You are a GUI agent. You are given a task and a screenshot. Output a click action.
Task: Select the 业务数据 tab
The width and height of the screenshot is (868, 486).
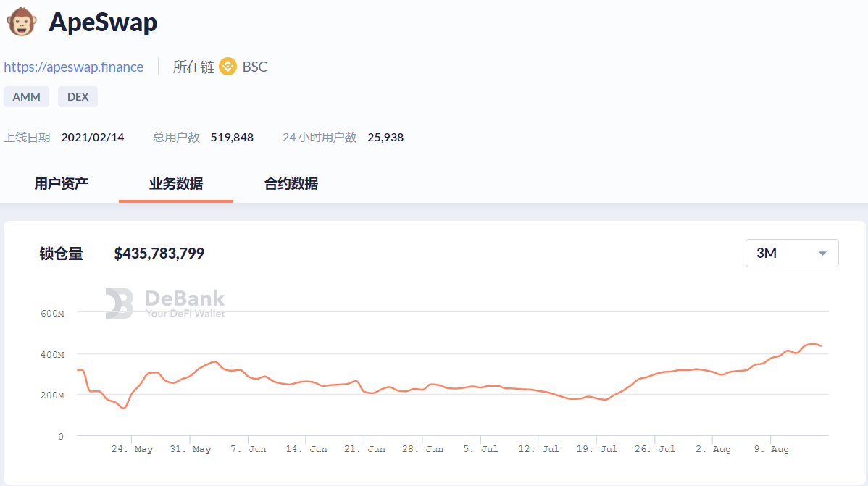[176, 184]
